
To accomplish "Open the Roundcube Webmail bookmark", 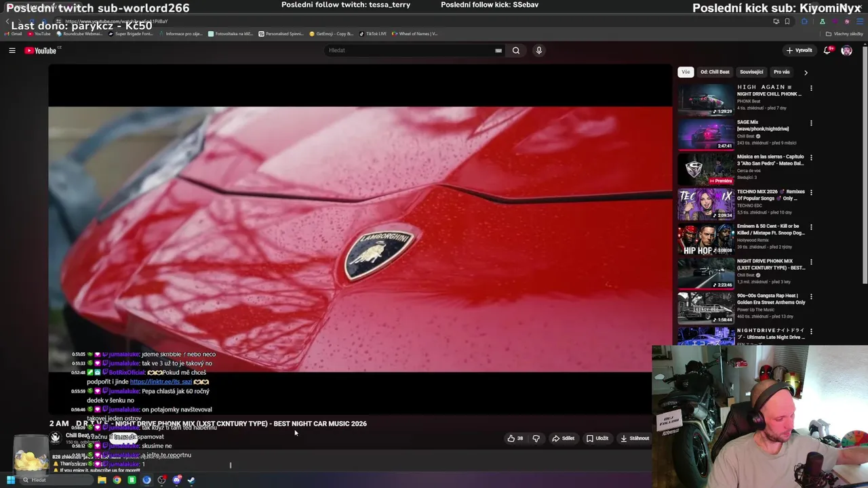I will tap(79, 33).
